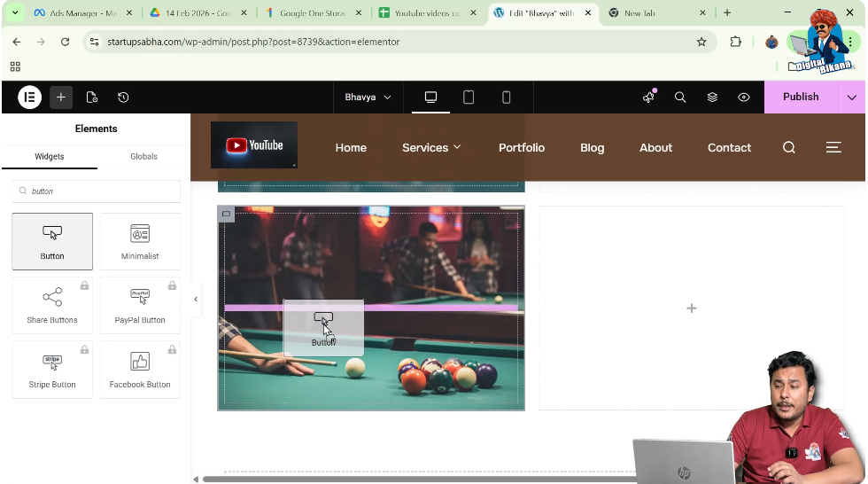Screen dimensions: 868x484
Task: Switch to the Widgets tab
Action: click(x=50, y=157)
